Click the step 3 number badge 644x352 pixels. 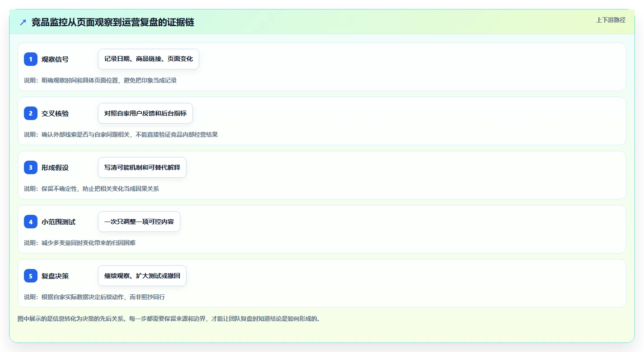(x=31, y=167)
